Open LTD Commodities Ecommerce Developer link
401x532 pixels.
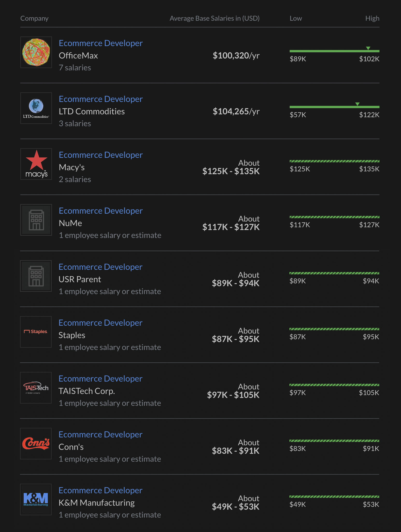coord(100,99)
